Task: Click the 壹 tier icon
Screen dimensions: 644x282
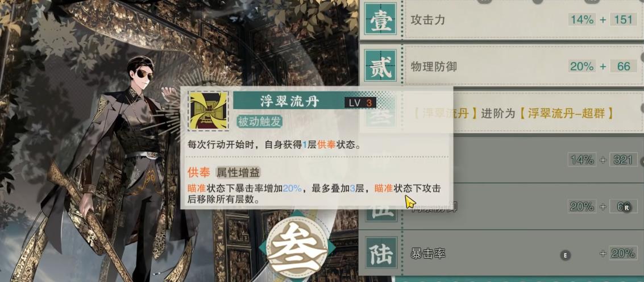Action: [380, 19]
